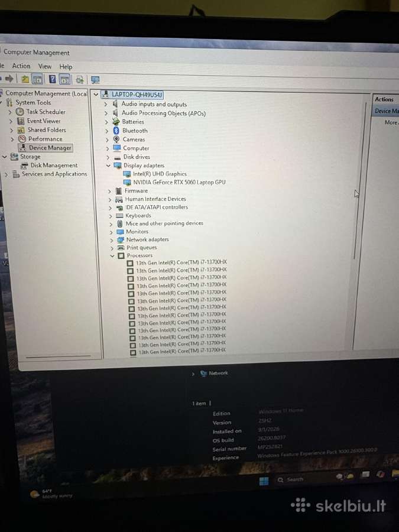Collapse the Storage node chevron
399x532 pixels.
4,157
